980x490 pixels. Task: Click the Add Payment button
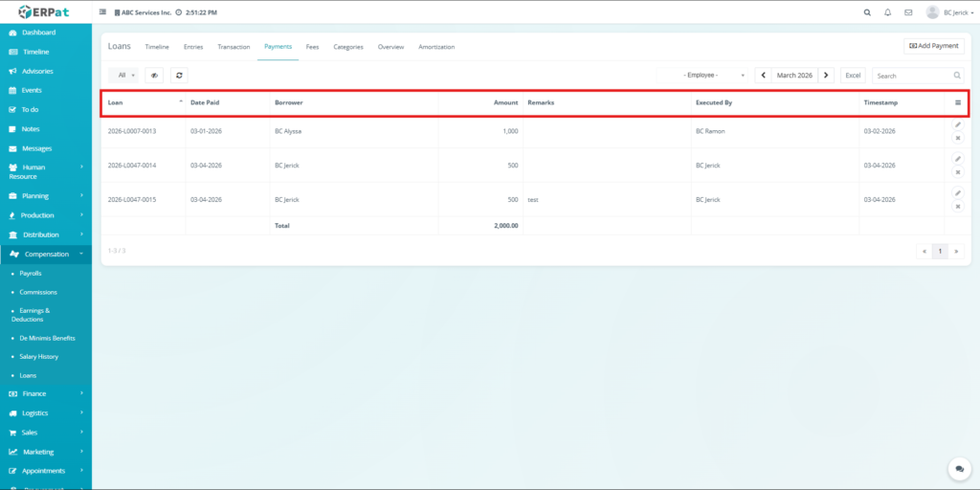(933, 46)
